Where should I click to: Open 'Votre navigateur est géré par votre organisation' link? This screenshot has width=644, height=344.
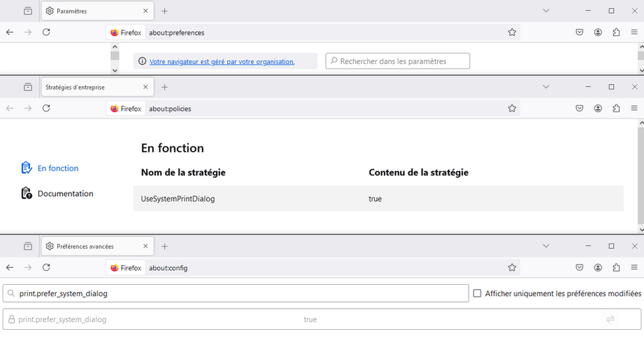[x=222, y=62]
